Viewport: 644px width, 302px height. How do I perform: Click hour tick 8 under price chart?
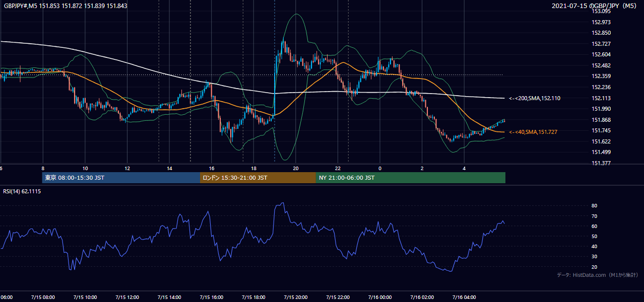pyautogui.click(x=43, y=169)
